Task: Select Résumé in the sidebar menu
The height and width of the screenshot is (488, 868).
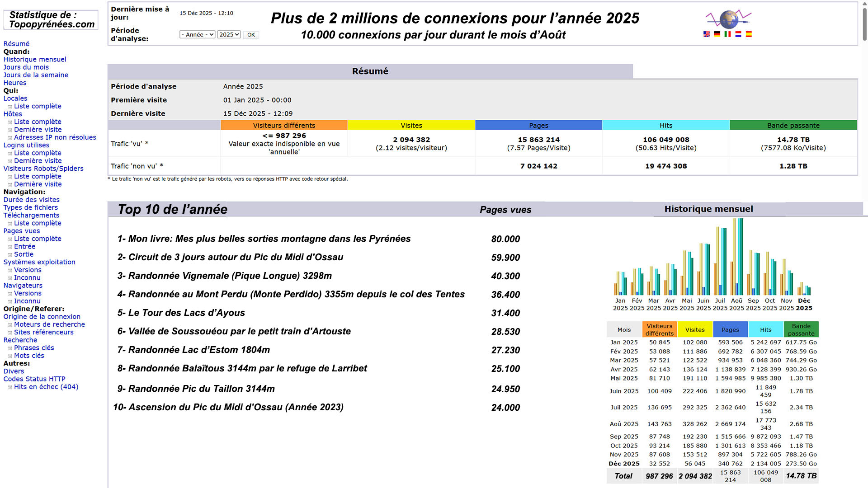Action: 16,44
